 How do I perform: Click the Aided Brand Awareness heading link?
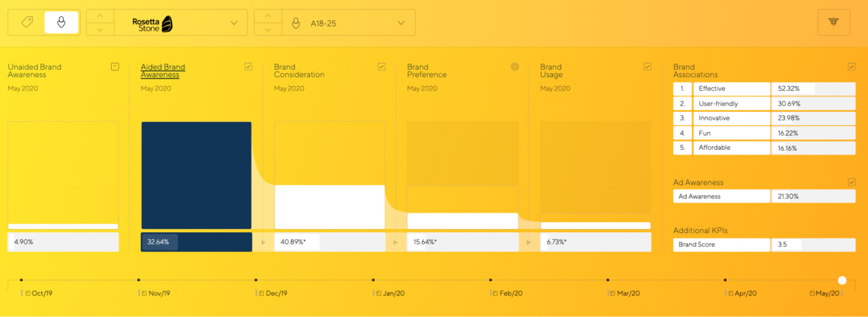[163, 70]
